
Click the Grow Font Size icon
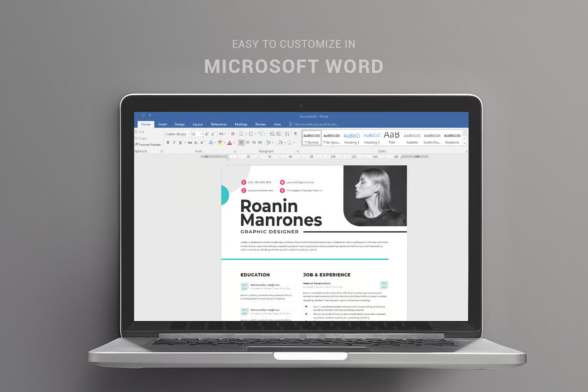coord(206,134)
